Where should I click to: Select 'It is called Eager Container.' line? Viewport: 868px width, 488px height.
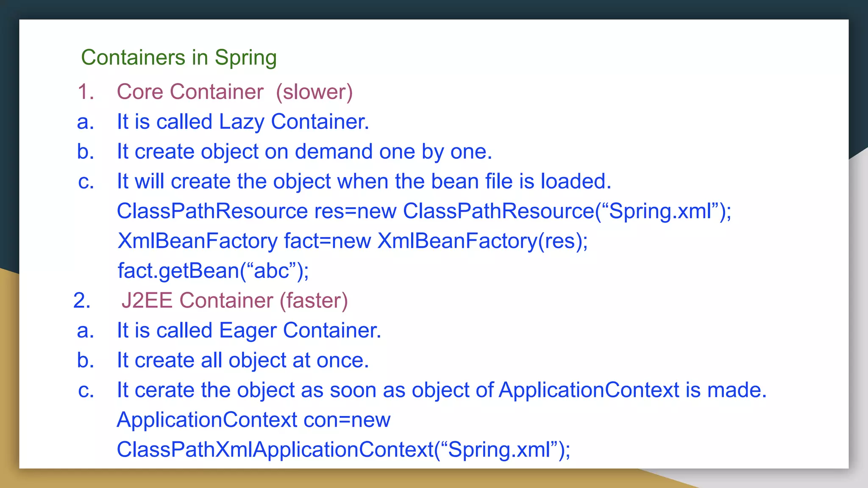point(249,330)
